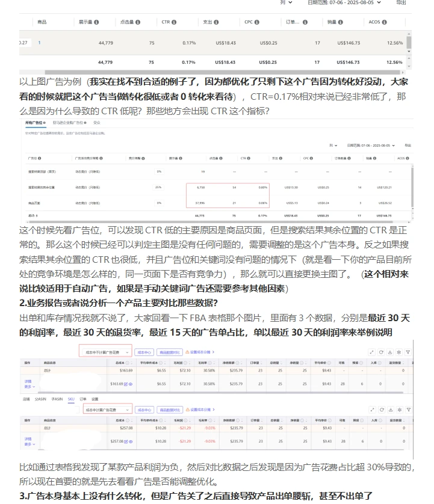Click the info icon beside CTR in the top table
The width and height of the screenshot is (434, 504).
pos(174,22)
